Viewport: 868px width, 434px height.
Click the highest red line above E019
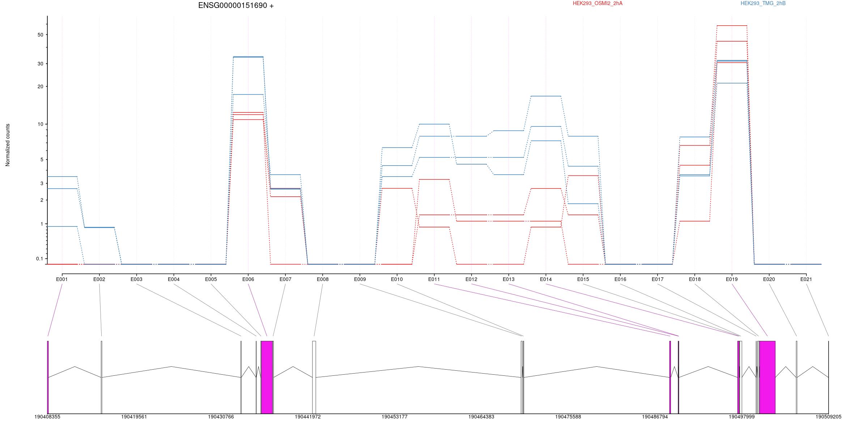(x=732, y=26)
